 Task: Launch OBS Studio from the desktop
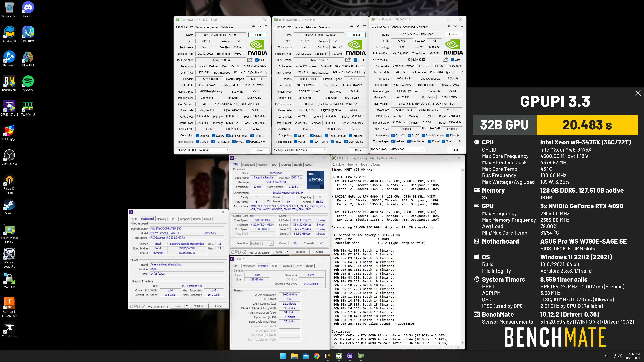[x=9, y=158]
